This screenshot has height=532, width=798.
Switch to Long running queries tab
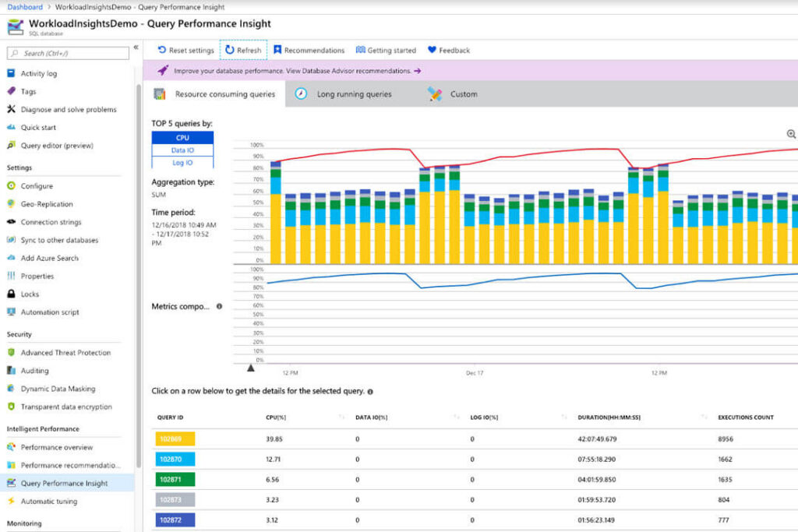(344, 94)
